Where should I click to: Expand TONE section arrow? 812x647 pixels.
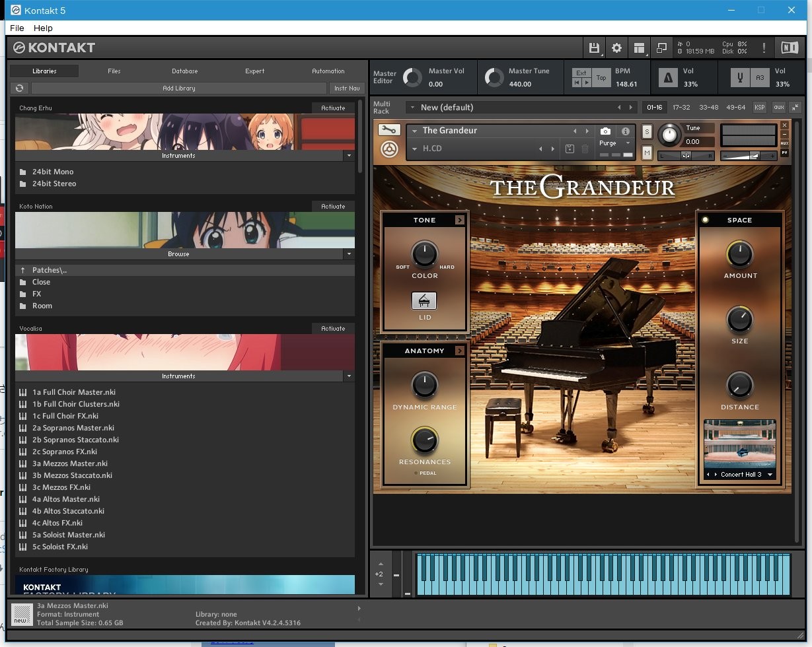[459, 220]
